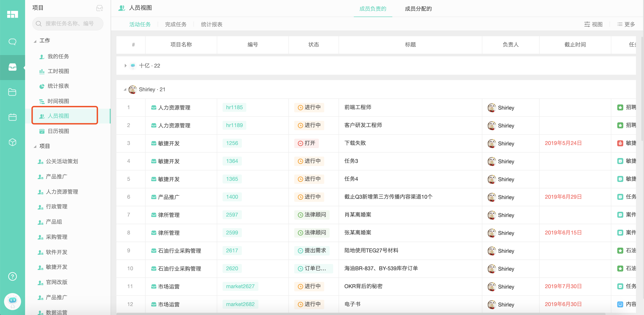Open the calendar icon in the left sidebar
This screenshot has width=644, height=315.
(x=12, y=117)
